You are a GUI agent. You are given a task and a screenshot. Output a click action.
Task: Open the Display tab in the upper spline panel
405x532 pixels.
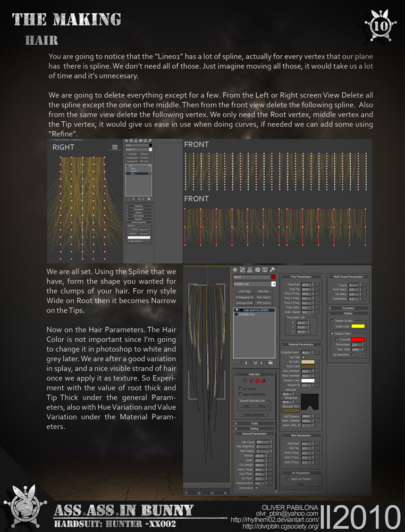(x=145, y=140)
